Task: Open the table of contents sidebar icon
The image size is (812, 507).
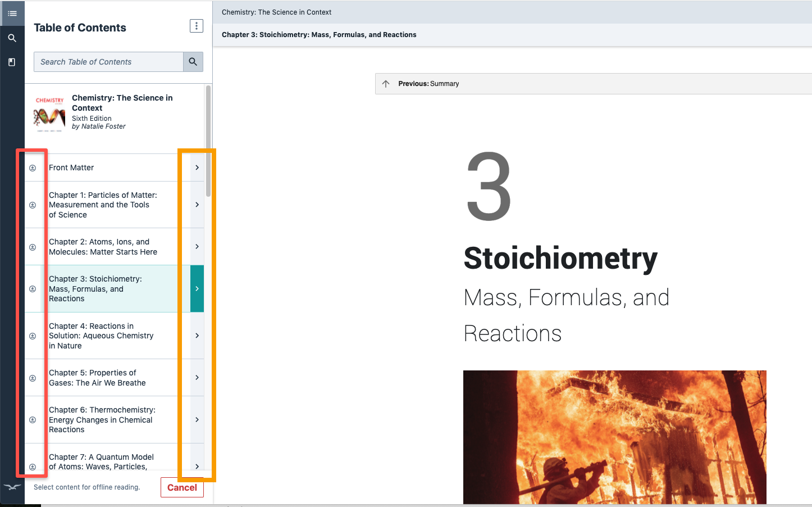Action: point(12,13)
